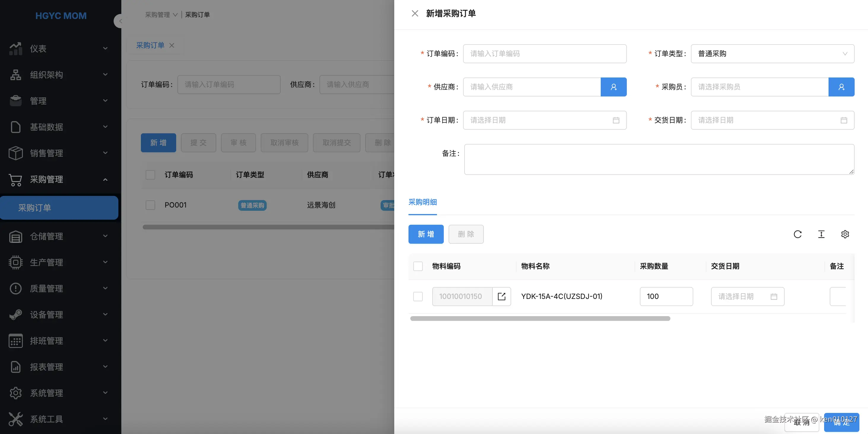This screenshot has height=434, width=868.
Task: Switch to the 采购明细 tab
Action: [422, 202]
